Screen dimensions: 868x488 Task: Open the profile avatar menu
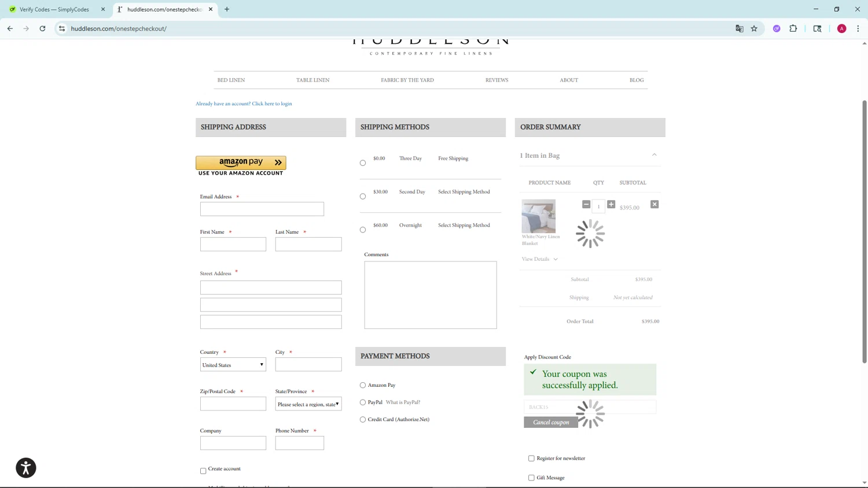click(841, 28)
